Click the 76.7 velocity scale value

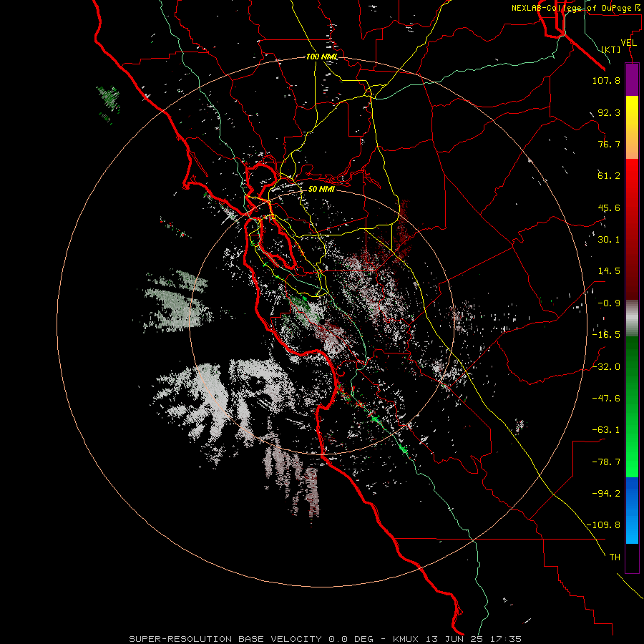(609, 144)
